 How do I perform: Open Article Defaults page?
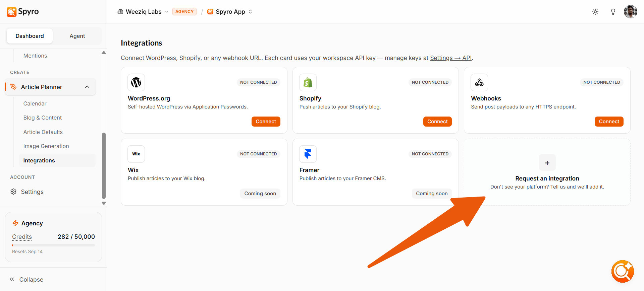point(43,132)
